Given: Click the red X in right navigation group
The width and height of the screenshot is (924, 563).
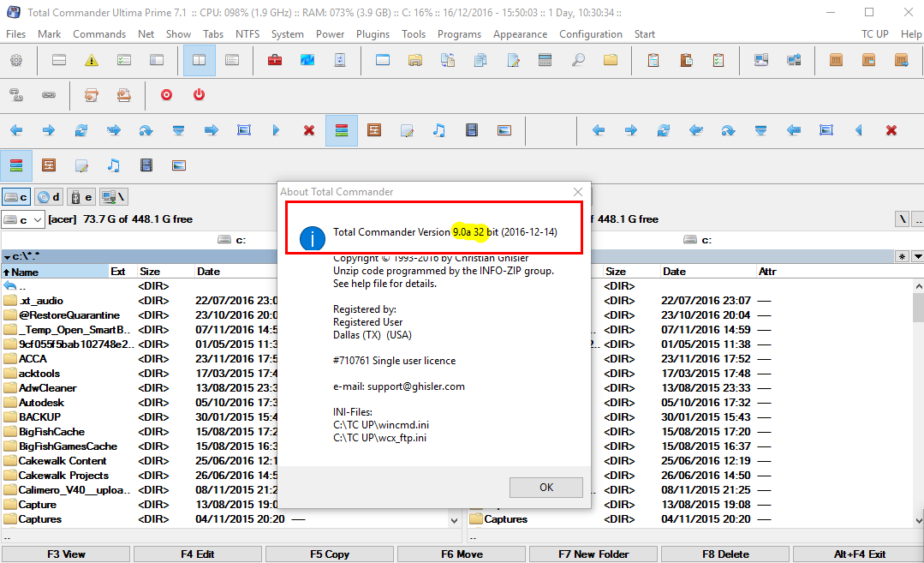Looking at the screenshot, I should pos(891,130).
